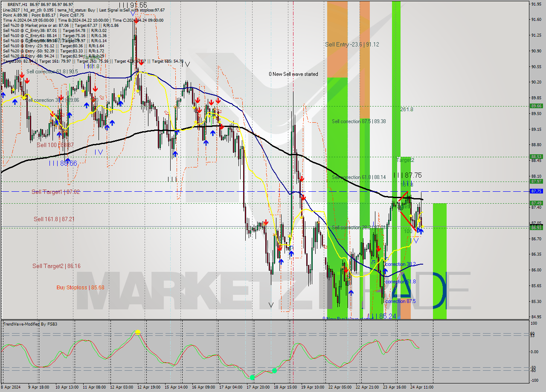The image size is (546, 392).
Task: Click the 'Sell Target2 | 86.16' label
Action: [x=56, y=266]
